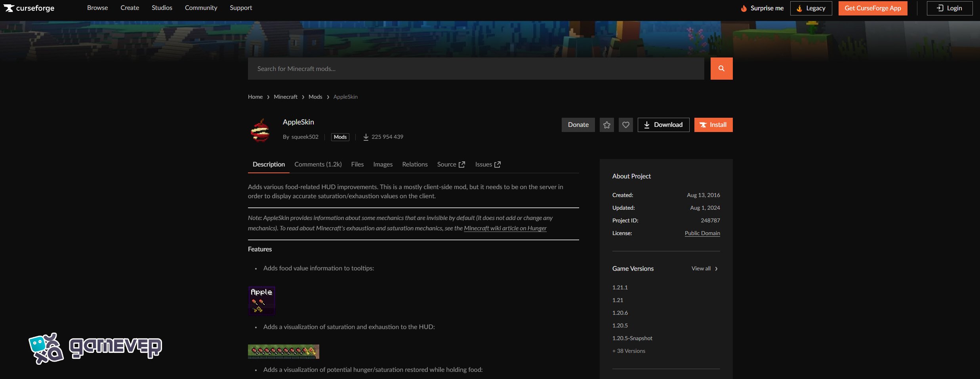Expand all game versions with View all chevron
The height and width of the screenshot is (379, 980).
[x=716, y=268]
